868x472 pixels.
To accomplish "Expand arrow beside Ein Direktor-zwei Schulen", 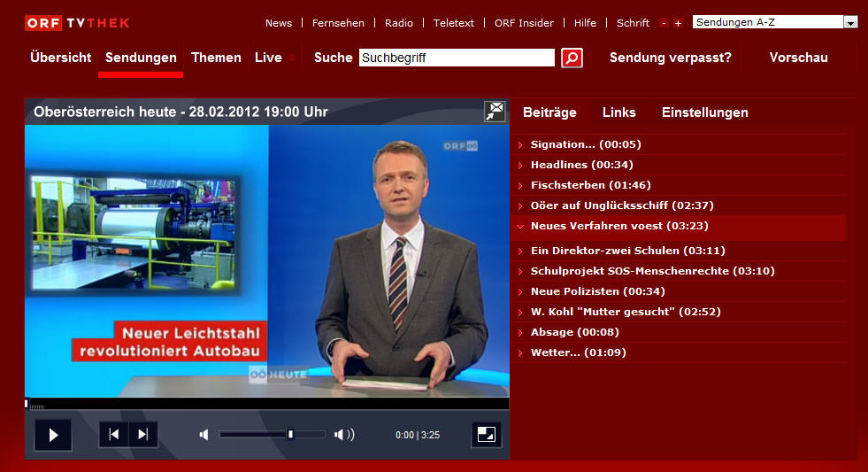I will [x=520, y=251].
